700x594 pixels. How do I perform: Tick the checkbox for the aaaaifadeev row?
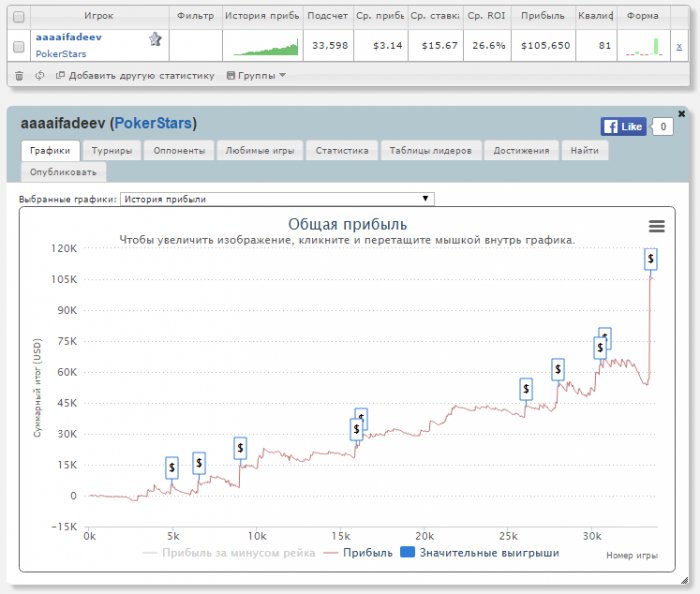19,46
